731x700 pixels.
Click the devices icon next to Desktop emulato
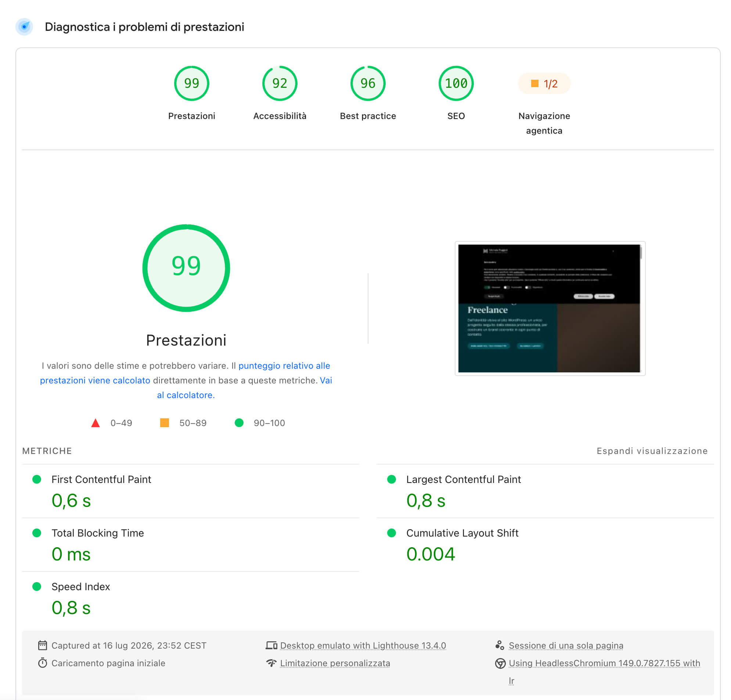tap(271, 645)
